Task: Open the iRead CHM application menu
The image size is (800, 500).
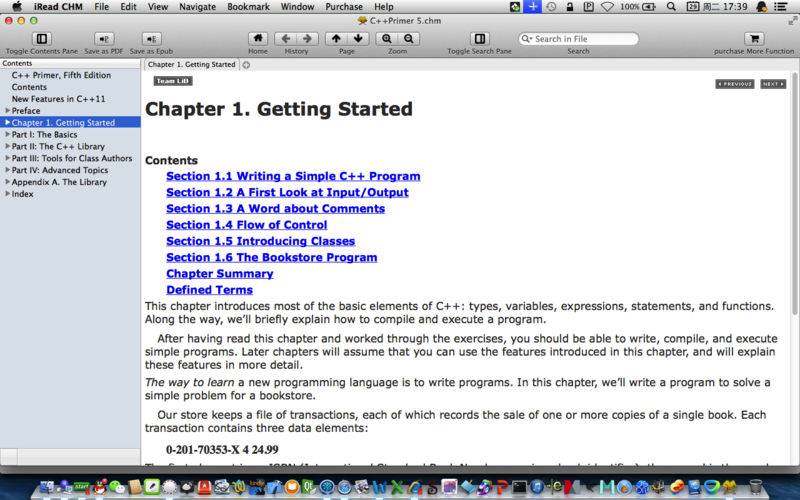Action: click(x=56, y=7)
